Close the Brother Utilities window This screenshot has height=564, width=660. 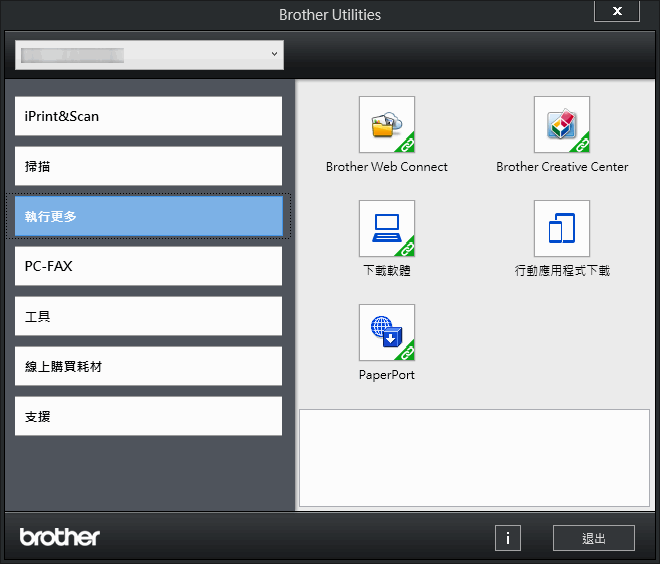617,11
